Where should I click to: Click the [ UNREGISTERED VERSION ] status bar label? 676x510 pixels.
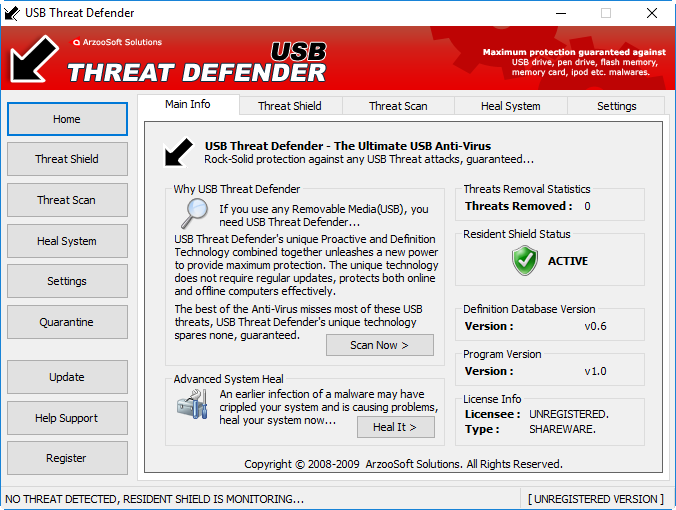[x=596, y=499]
